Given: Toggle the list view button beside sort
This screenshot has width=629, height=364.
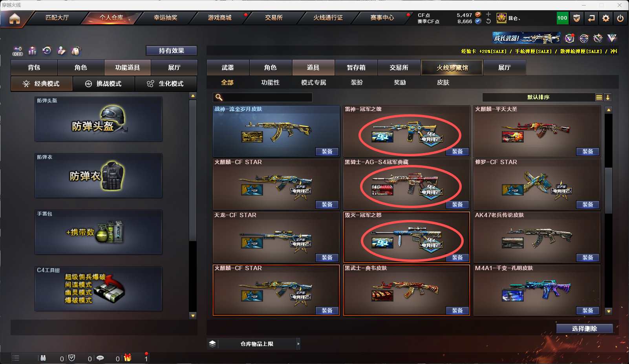Looking at the screenshot, I should click(x=599, y=97).
